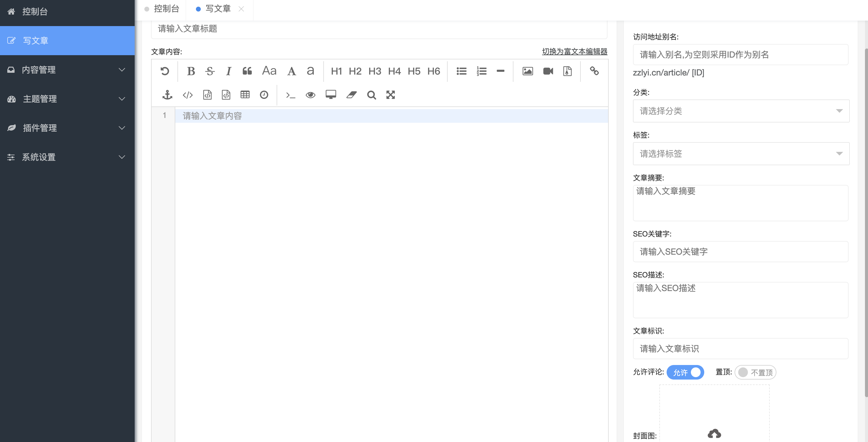Toggle the 置顶 switch
868x442 pixels.
755,372
